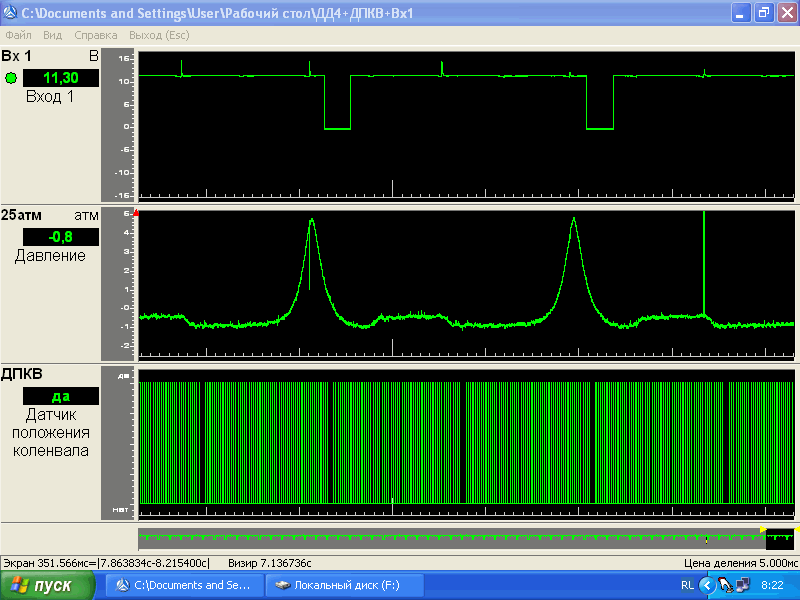Select Выход (Esc) from the menu bar
Viewport: 800px width, 600px height.
pyautogui.click(x=160, y=35)
